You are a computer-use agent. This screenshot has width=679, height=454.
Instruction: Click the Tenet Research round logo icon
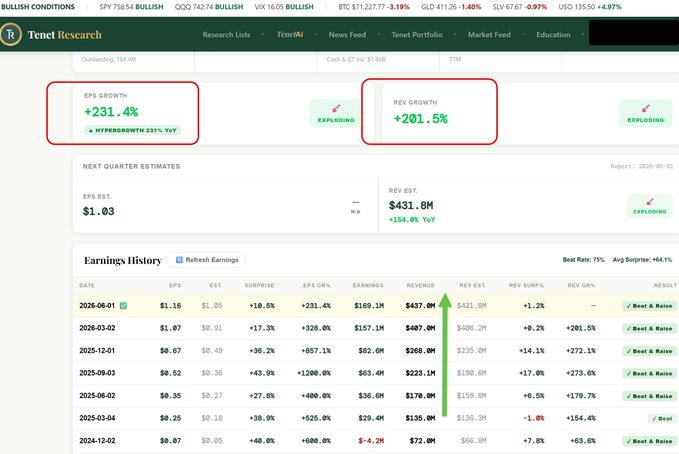tap(10, 34)
